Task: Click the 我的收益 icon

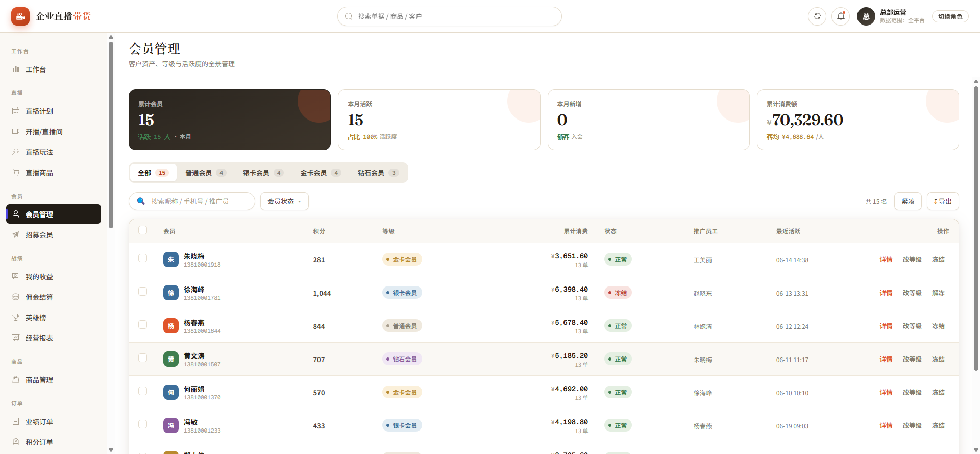Action: pos(16,277)
